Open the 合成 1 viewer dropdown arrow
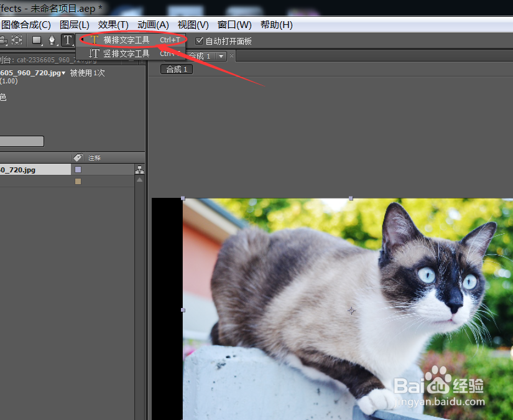513x420 pixels. point(221,56)
